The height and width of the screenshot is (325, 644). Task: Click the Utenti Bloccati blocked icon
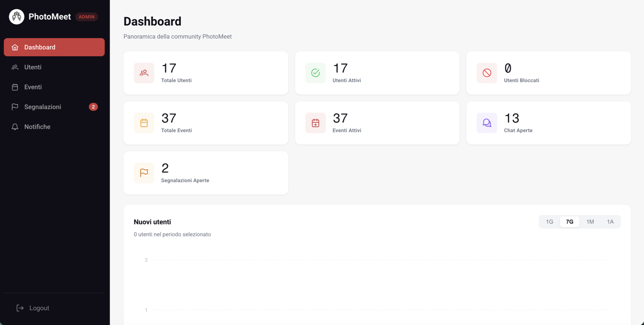pos(487,73)
